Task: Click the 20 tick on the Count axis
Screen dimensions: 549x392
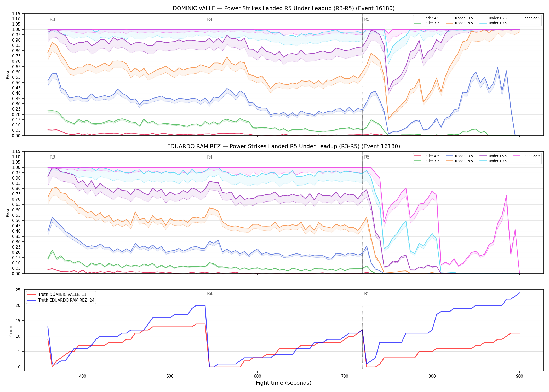Action: tap(18, 305)
